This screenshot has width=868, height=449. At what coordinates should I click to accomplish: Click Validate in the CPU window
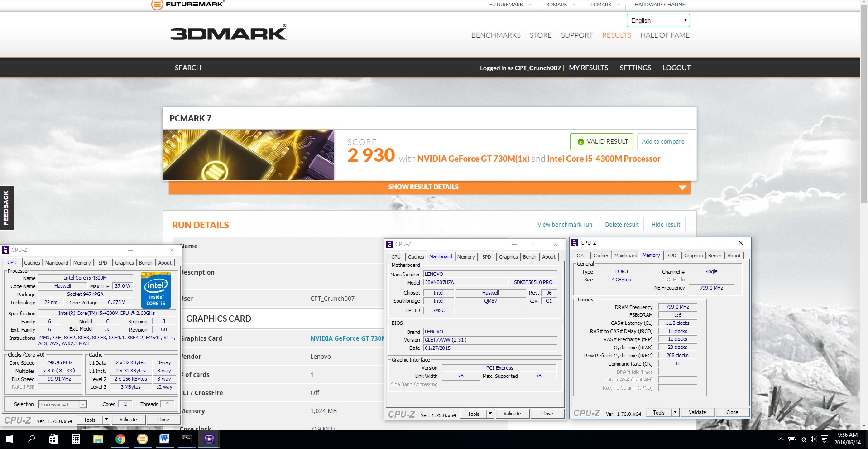click(128, 420)
